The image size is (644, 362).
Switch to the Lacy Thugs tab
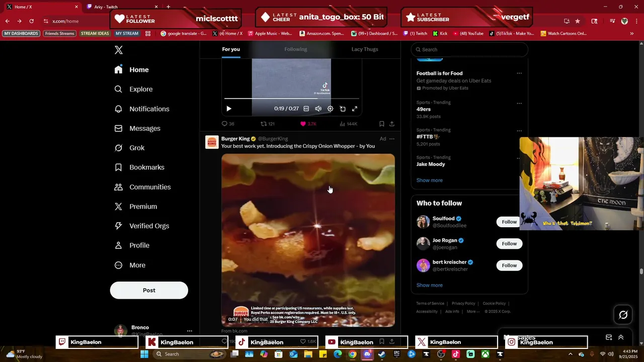pos(365,49)
